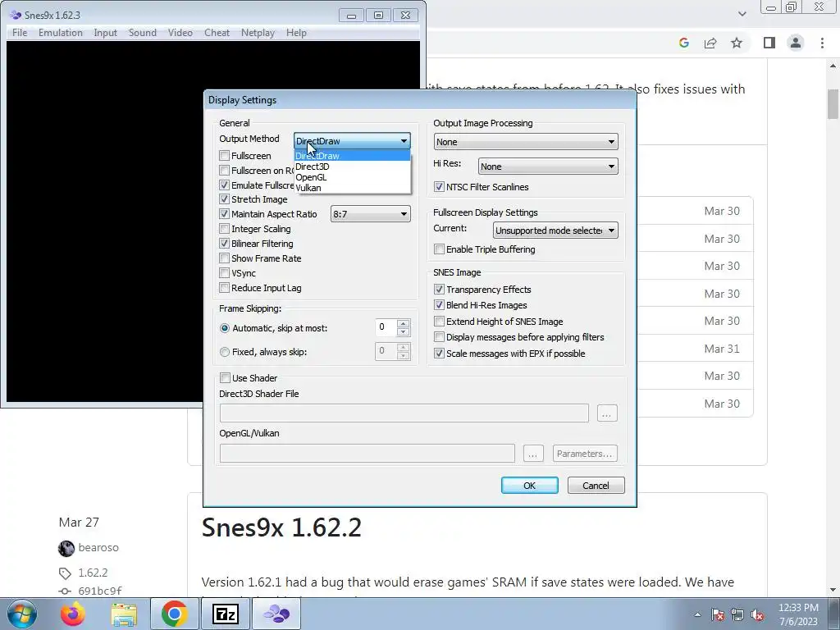Open the Input menu
The height and width of the screenshot is (630, 840).
(106, 33)
